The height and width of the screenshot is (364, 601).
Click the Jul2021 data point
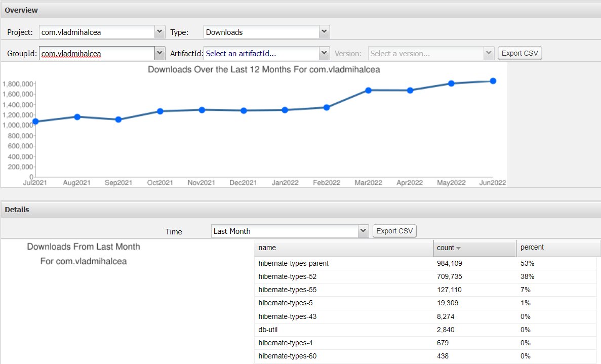[35, 122]
